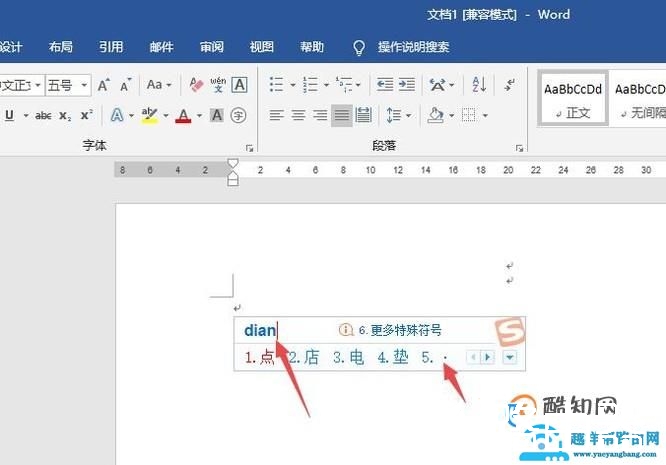666x465 pixels.
Task: Switch to the 视图 (View) tab
Action: pyautogui.click(x=262, y=47)
